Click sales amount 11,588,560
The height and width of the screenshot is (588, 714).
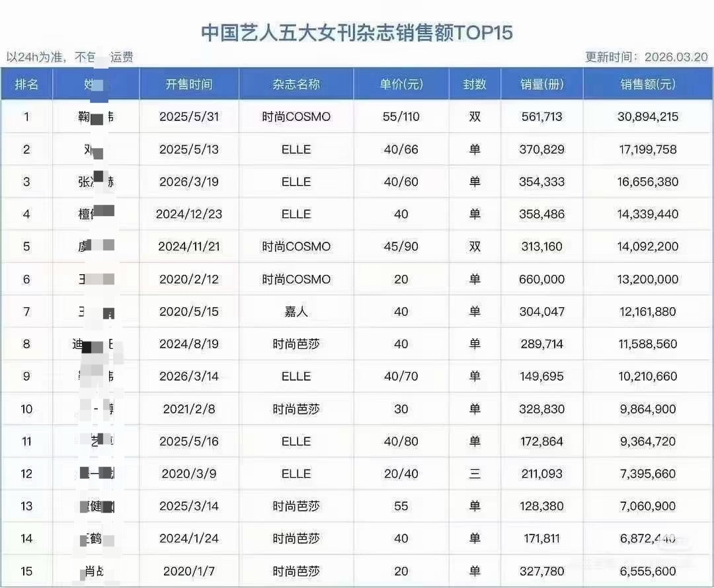648,344
